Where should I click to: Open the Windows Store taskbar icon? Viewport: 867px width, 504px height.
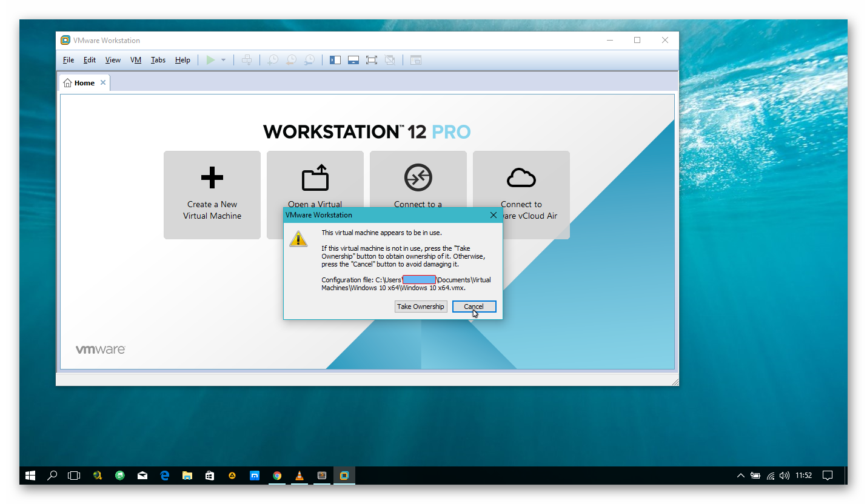click(x=210, y=476)
